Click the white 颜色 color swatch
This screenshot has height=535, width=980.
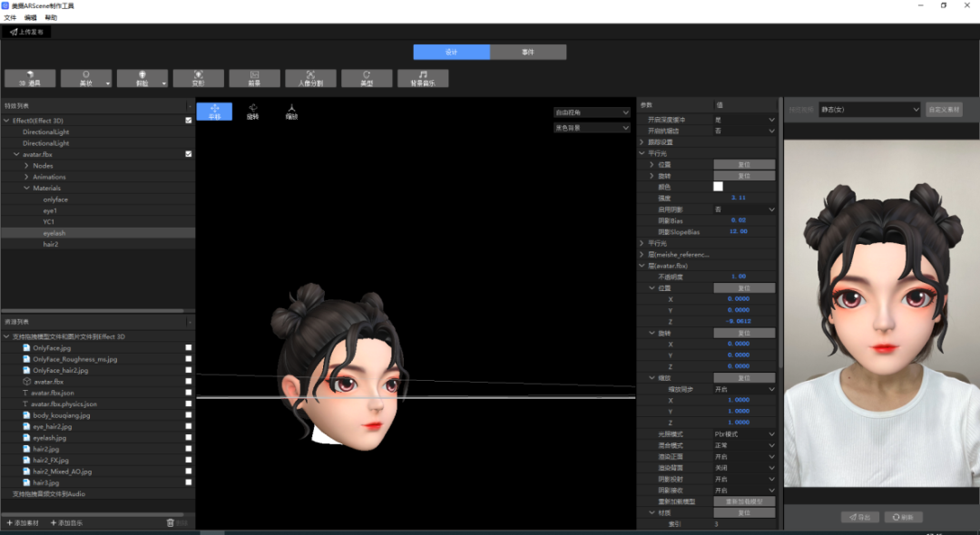point(719,187)
